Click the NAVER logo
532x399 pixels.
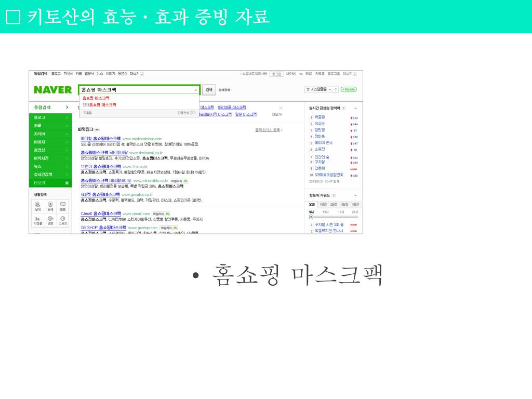coord(53,90)
